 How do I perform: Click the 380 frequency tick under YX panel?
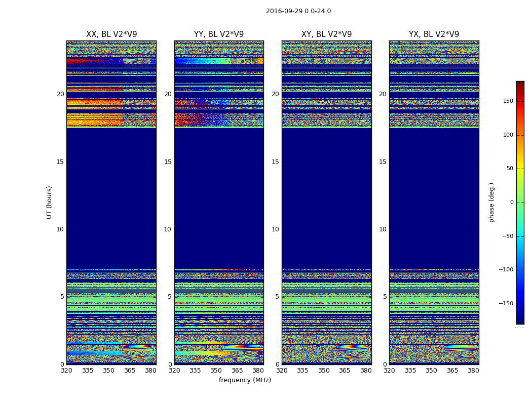[x=473, y=371]
